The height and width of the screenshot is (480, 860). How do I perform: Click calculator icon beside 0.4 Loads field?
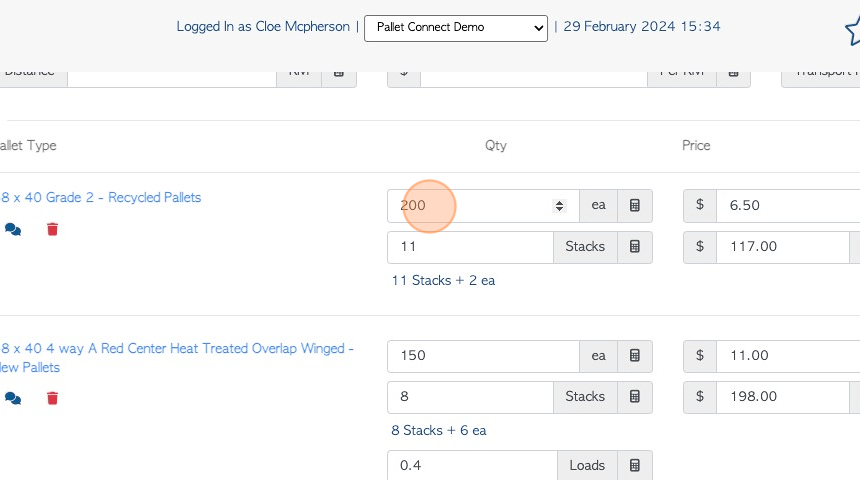point(634,466)
